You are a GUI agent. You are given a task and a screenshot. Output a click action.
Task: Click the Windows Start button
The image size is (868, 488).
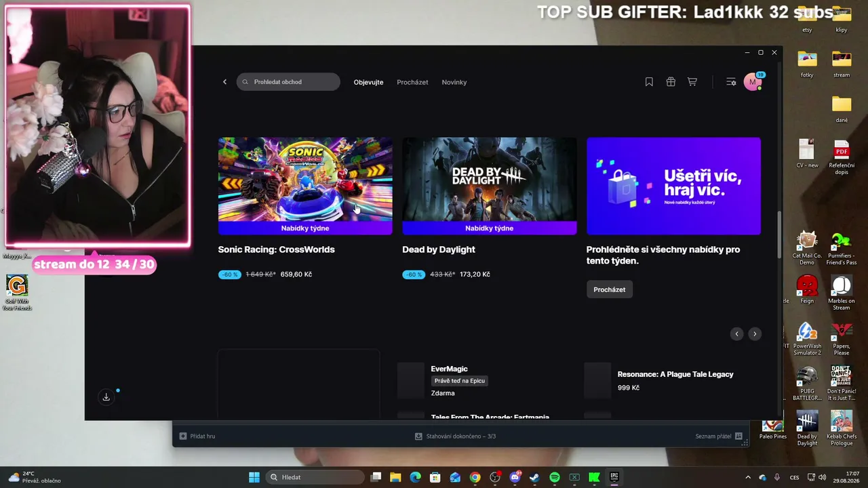pos(254,477)
